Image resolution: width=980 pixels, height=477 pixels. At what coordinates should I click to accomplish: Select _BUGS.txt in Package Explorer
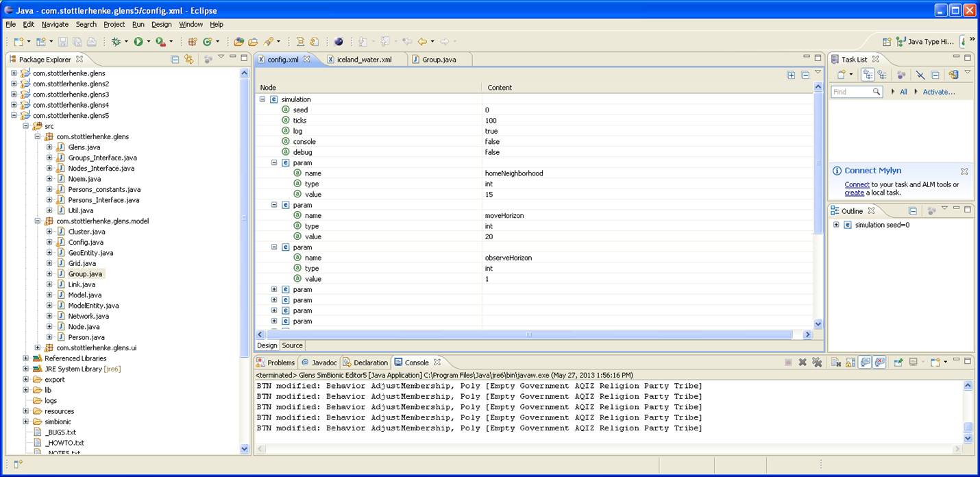coord(60,432)
